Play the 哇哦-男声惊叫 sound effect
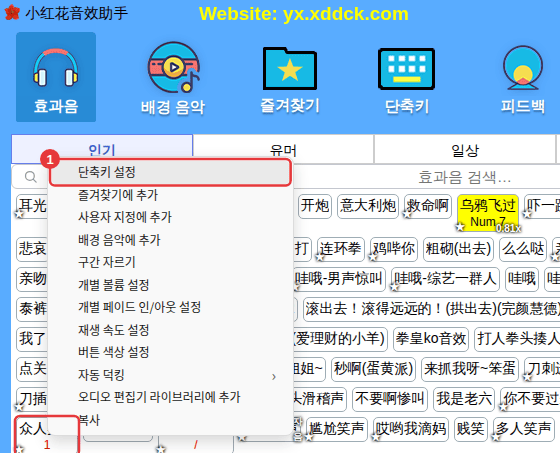This screenshot has height=453, width=560. 339,279
